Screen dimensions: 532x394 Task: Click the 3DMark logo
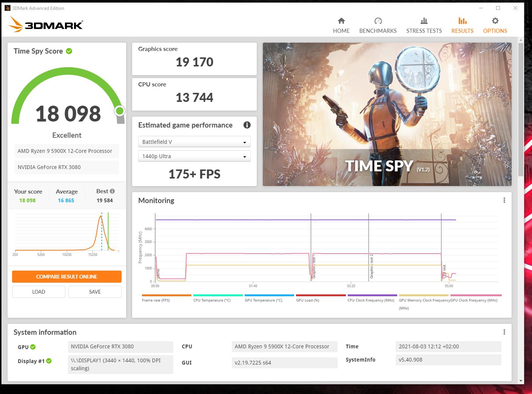tap(45, 25)
